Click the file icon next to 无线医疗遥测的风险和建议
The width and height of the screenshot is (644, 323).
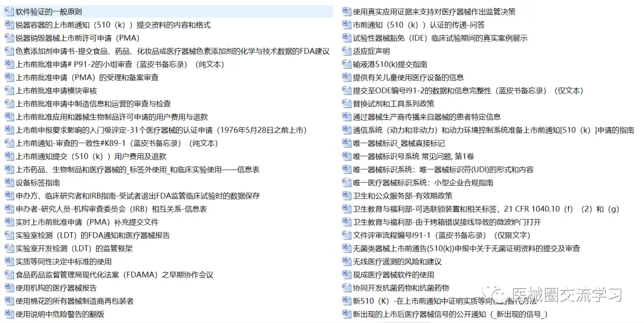point(346,262)
